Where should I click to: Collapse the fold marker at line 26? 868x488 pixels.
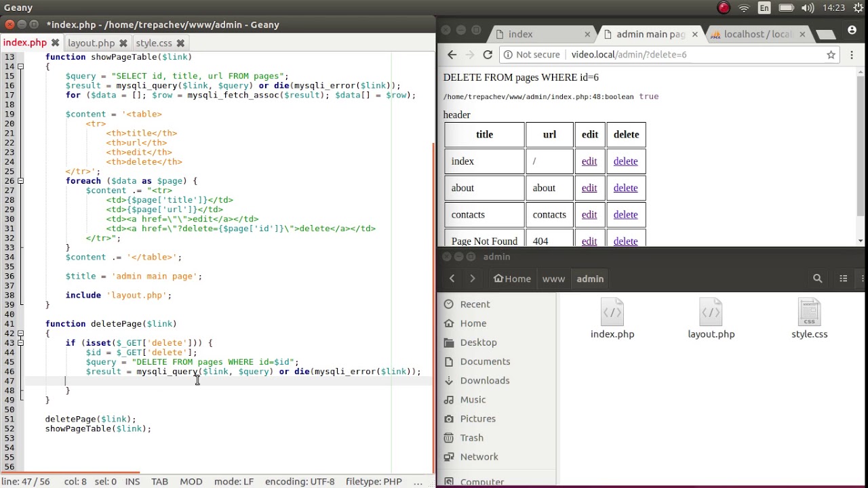(21, 180)
